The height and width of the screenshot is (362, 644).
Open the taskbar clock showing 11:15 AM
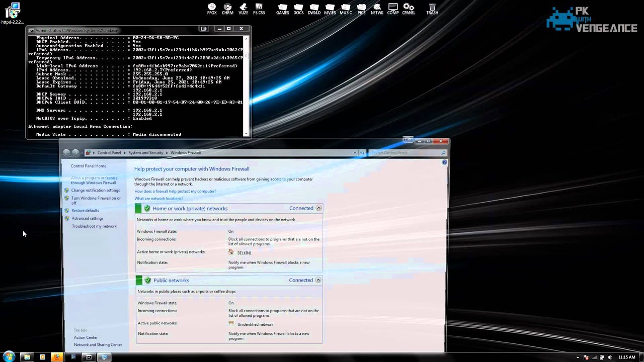click(627, 357)
